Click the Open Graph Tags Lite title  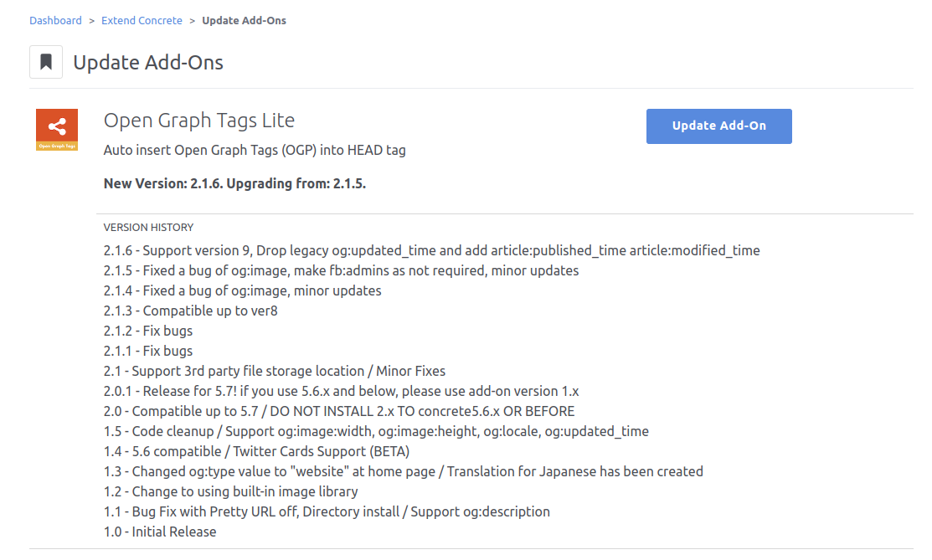[199, 121]
